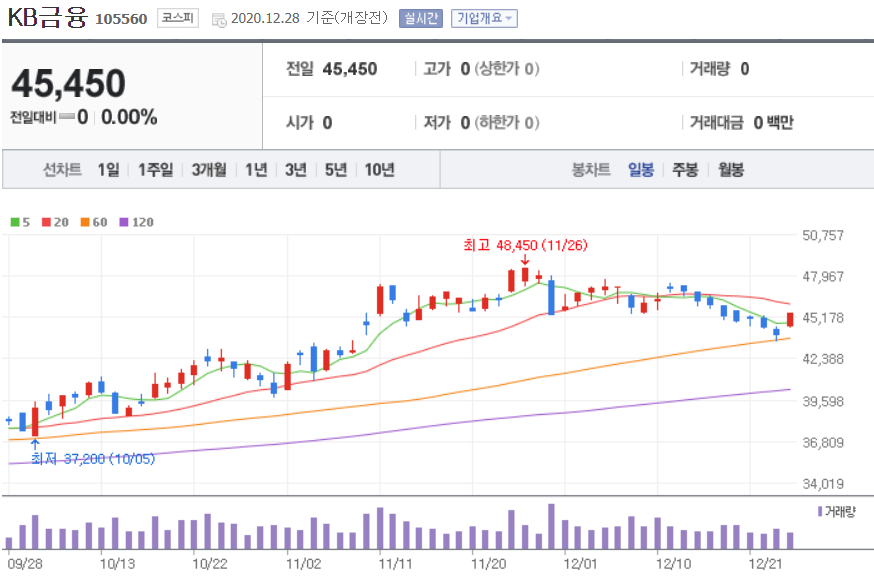Click the orange 60-day moving average swatch
The height and width of the screenshot is (577, 874).
point(85,222)
